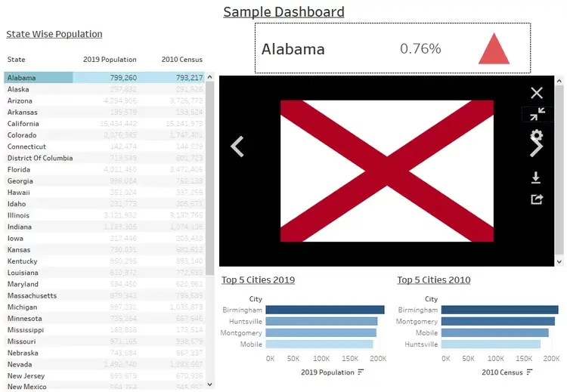Select Mississippi in state list
Viewport: 567px width, 392px height.
point(26,330)
